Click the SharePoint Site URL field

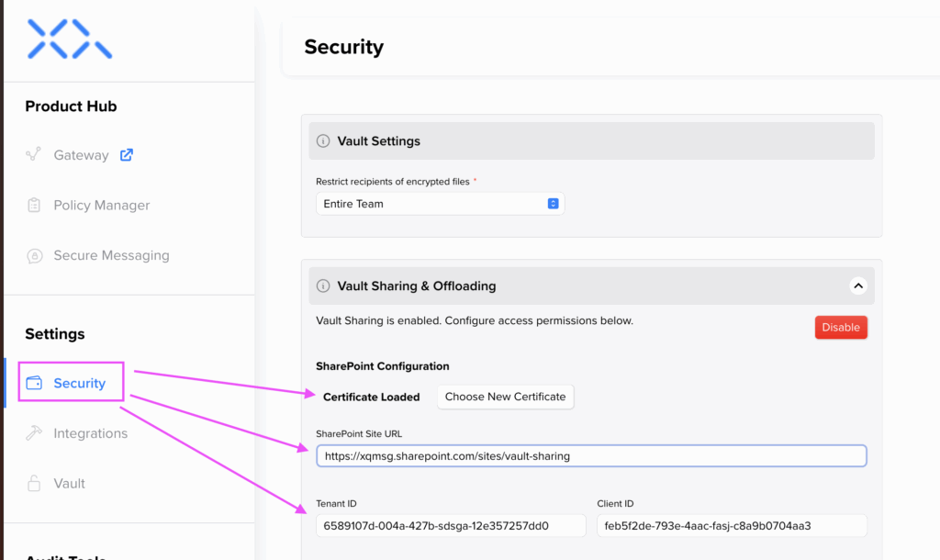(590, 456)
